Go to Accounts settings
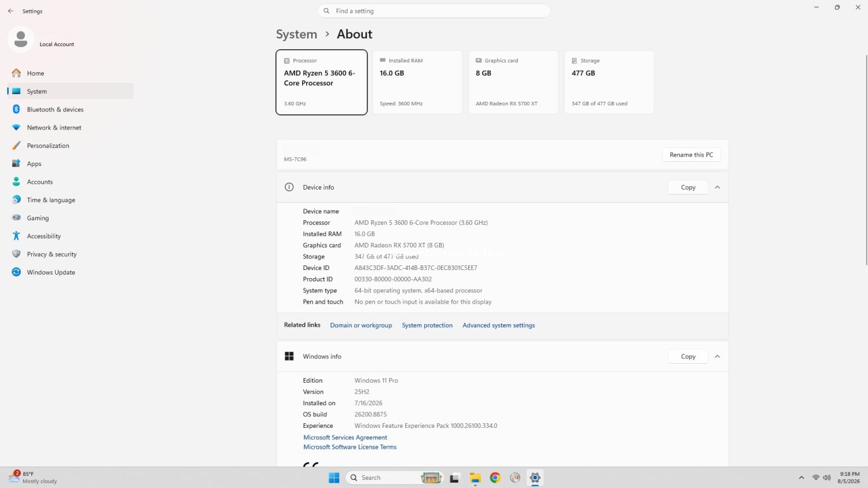868x488 pixels. (x=70, y=182)
